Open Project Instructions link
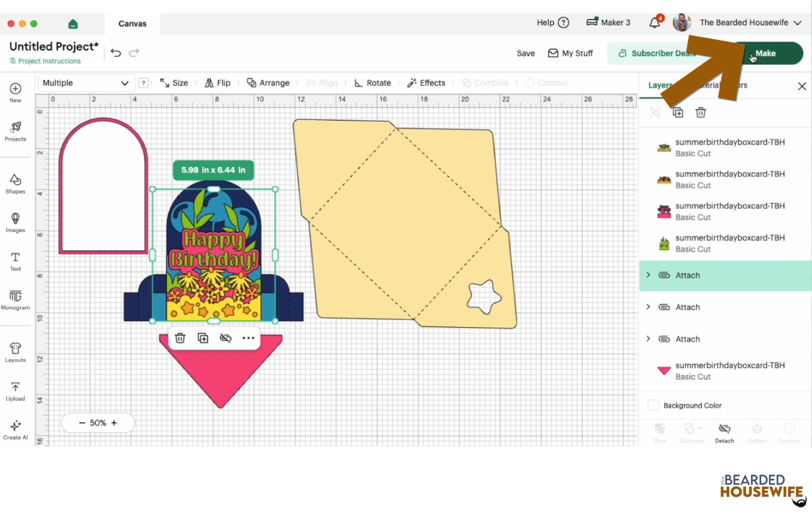This screenshot has width=812, height=516. 45,61
